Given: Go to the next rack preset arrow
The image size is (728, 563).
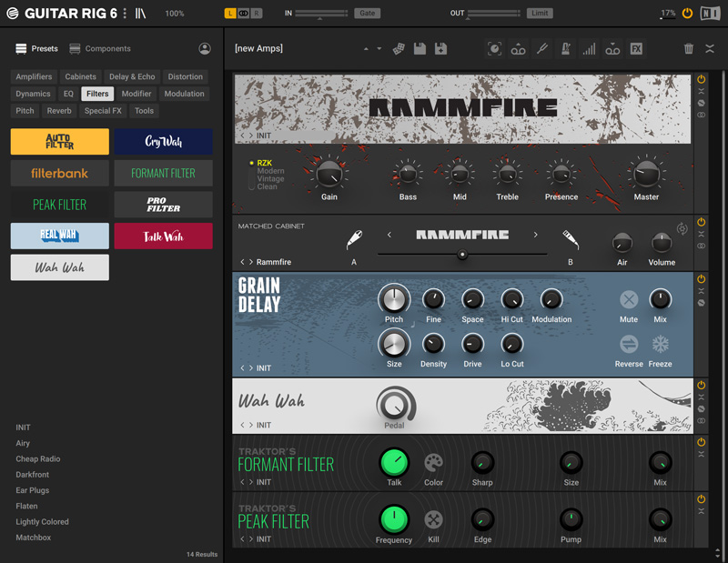Looking at the screenshot, I should tap(379, 49).
